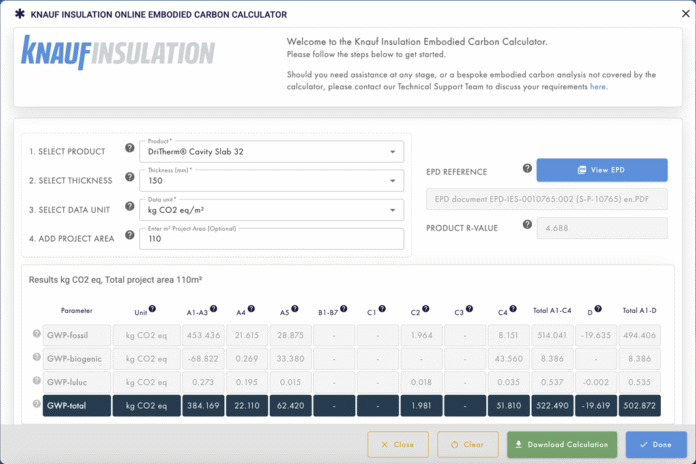This screenshot has height=464, width=696.
Task: Click help icon on A5 column header
Action: coord(295,309)
